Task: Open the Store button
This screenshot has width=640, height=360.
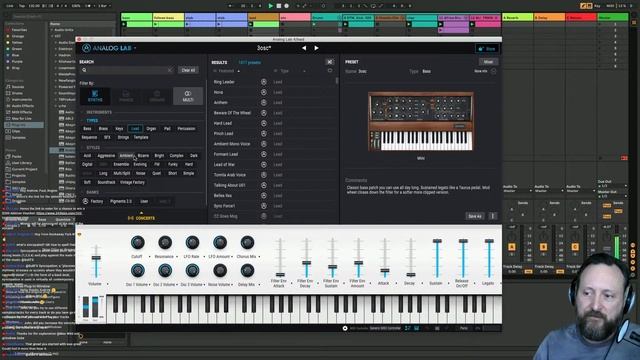Action: point(487,49)
